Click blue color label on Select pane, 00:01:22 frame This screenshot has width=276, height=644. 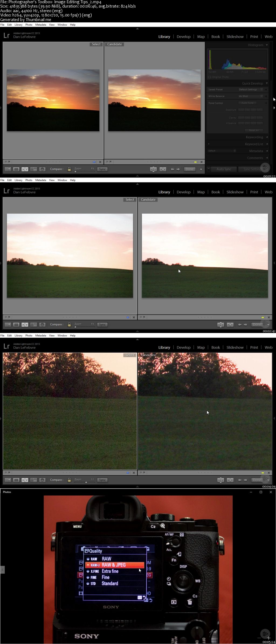94,162
